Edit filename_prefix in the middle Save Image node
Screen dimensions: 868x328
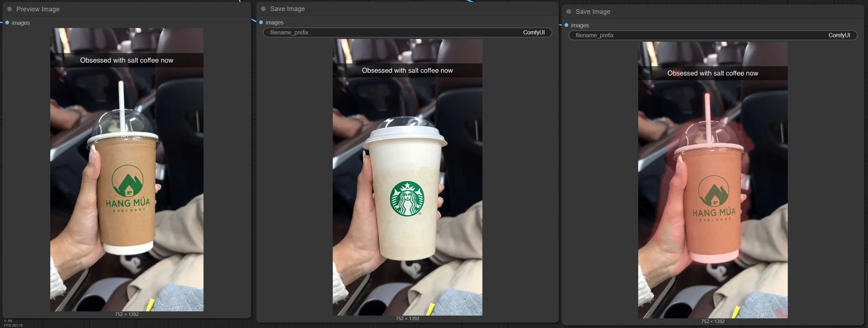(407, 33)
